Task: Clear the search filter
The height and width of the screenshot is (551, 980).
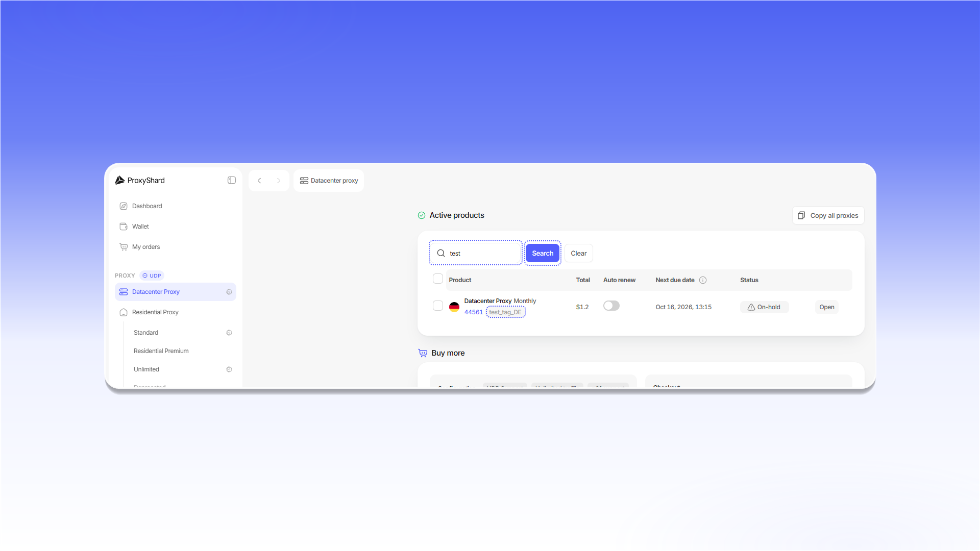Action: tap(579, 253)
